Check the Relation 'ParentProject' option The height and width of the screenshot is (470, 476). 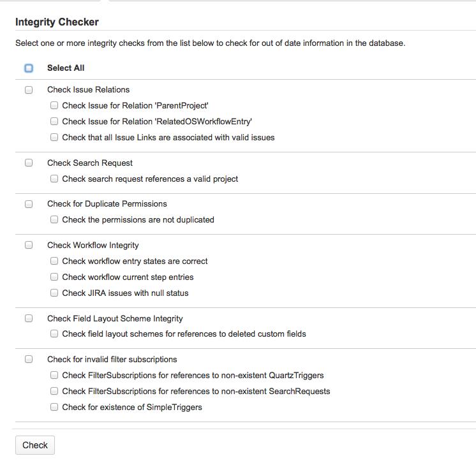[55, 106]
